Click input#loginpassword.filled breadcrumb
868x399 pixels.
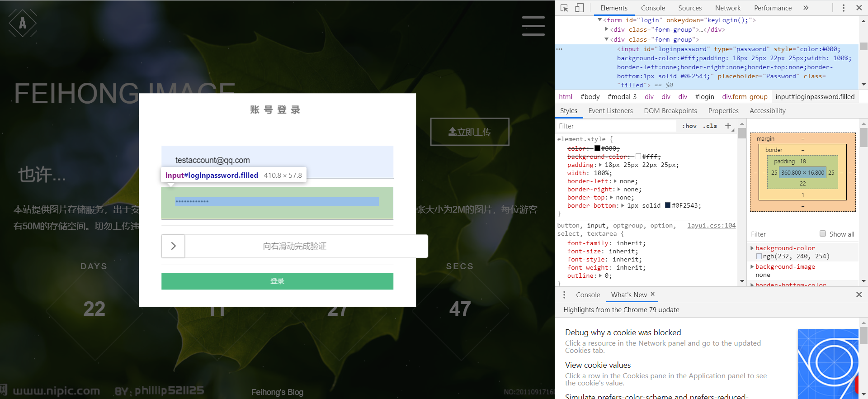pos(815,97)
